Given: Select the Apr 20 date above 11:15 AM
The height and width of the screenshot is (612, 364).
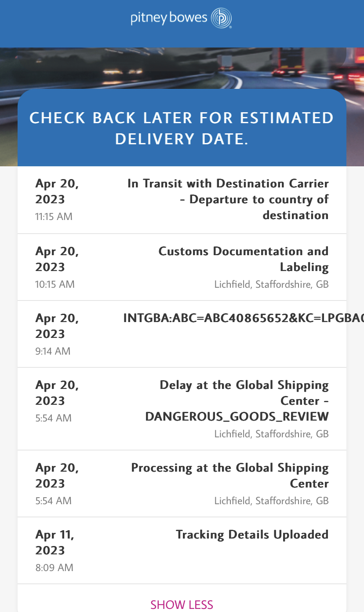Looking at the screenshot, I should (x=57, y=191).
